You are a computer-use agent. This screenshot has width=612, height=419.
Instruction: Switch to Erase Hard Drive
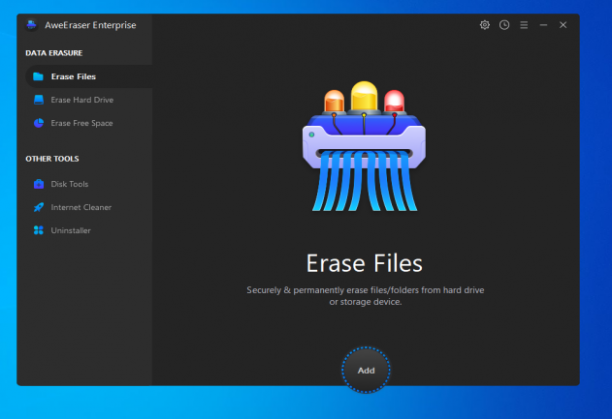89,100
